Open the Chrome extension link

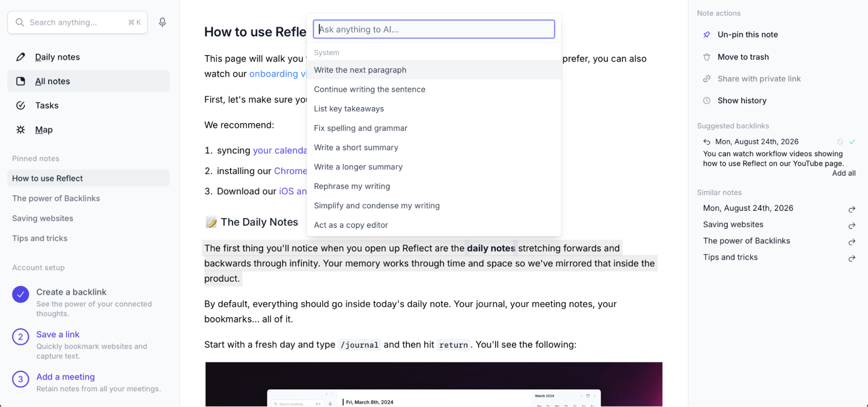290,171
